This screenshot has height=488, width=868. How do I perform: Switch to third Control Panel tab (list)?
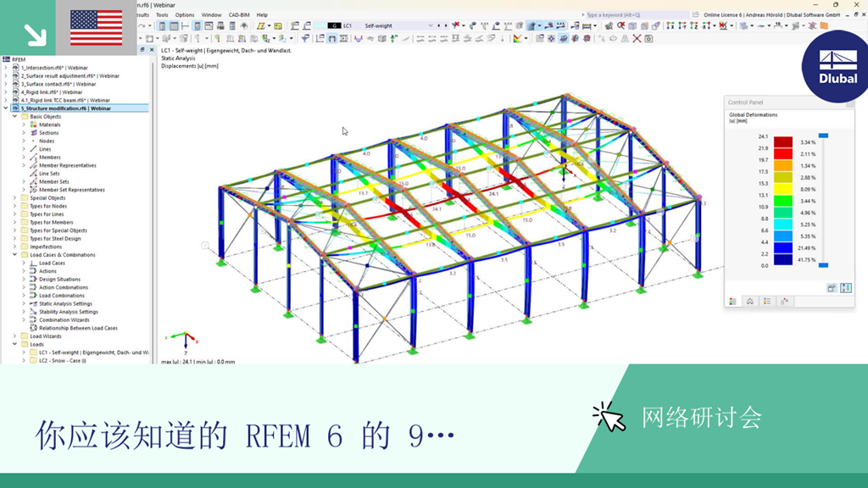pos(767,301)
